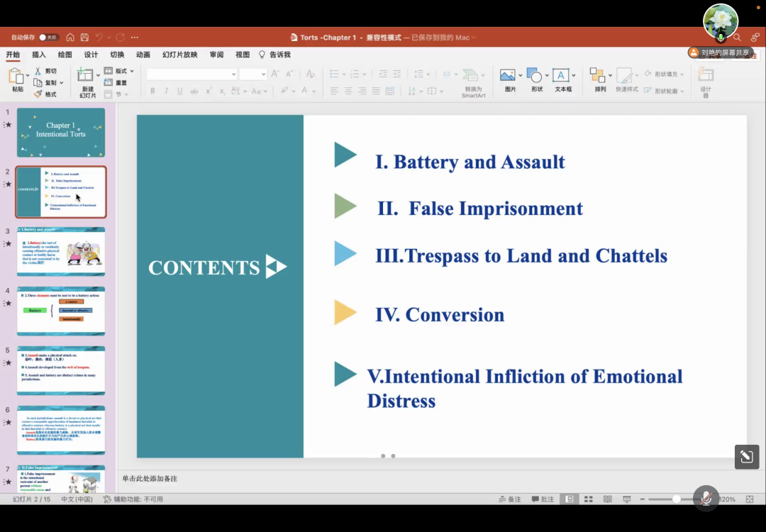
Task: Click the Cut (剪切) scissors icon
Action: pyautogui.click(x=38, y=72)
